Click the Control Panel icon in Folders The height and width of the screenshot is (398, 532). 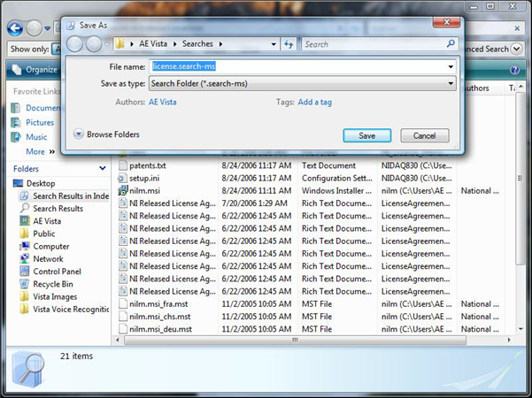[x=25, y=272]
